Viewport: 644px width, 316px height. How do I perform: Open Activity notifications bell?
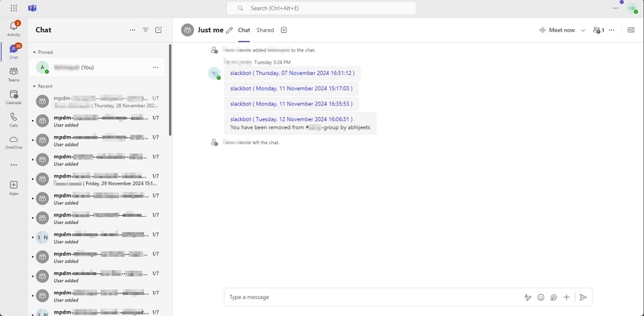14,29
